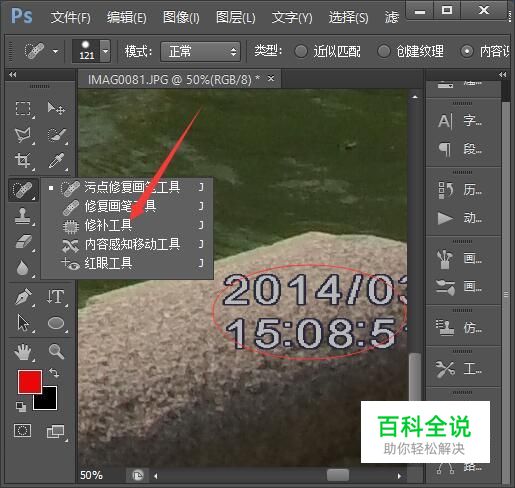Viewport: 515px width, 488px height.
Task: Click the horizontal scrollbar thumb
Action: click(x=338, y=475)
